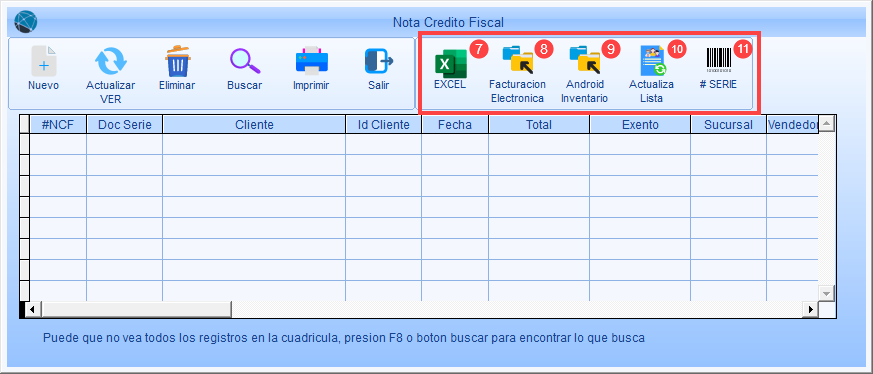
Task: Click the first empty cell under #NCF
Action: (58, 144)
